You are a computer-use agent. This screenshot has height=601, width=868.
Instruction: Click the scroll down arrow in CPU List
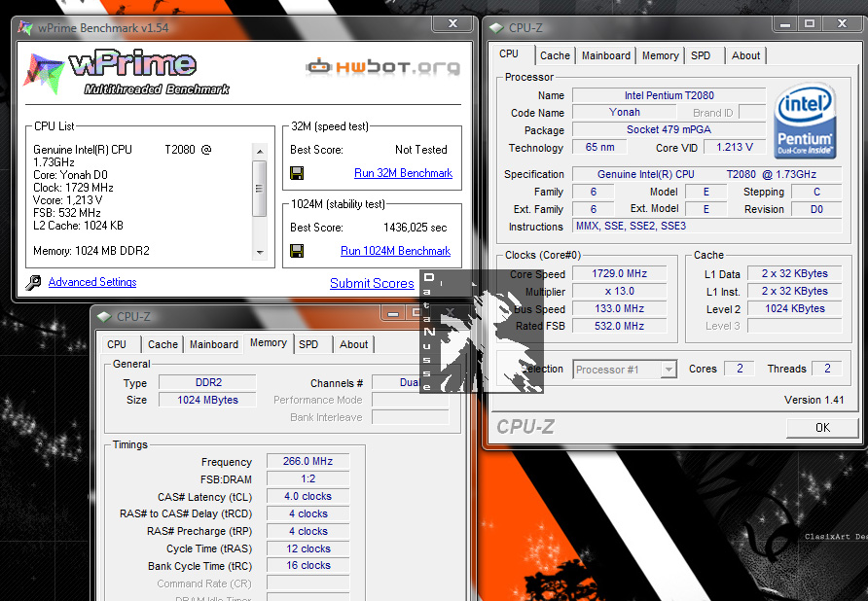[x=260, y=252]
